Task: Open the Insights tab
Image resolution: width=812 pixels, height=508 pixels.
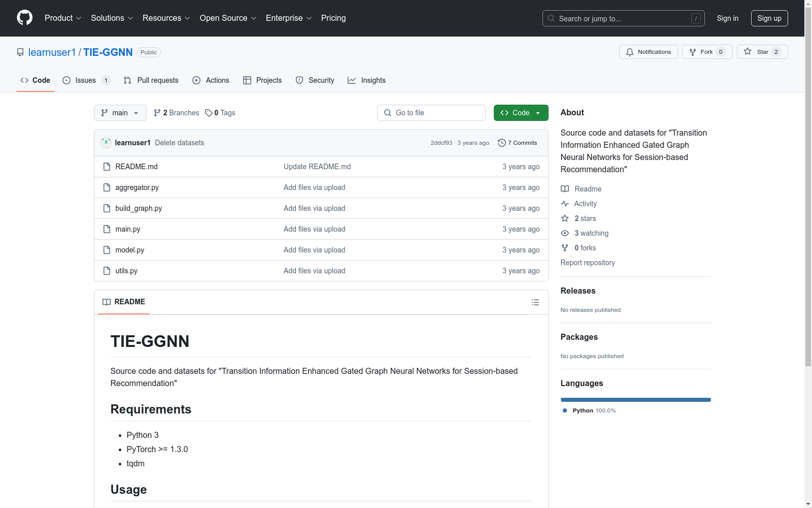Action: coord(366,80)
